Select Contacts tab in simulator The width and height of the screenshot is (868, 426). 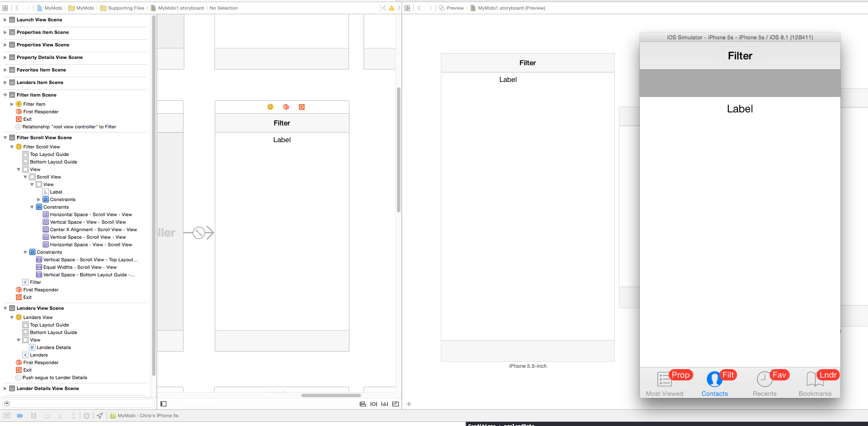click(715, 383)
